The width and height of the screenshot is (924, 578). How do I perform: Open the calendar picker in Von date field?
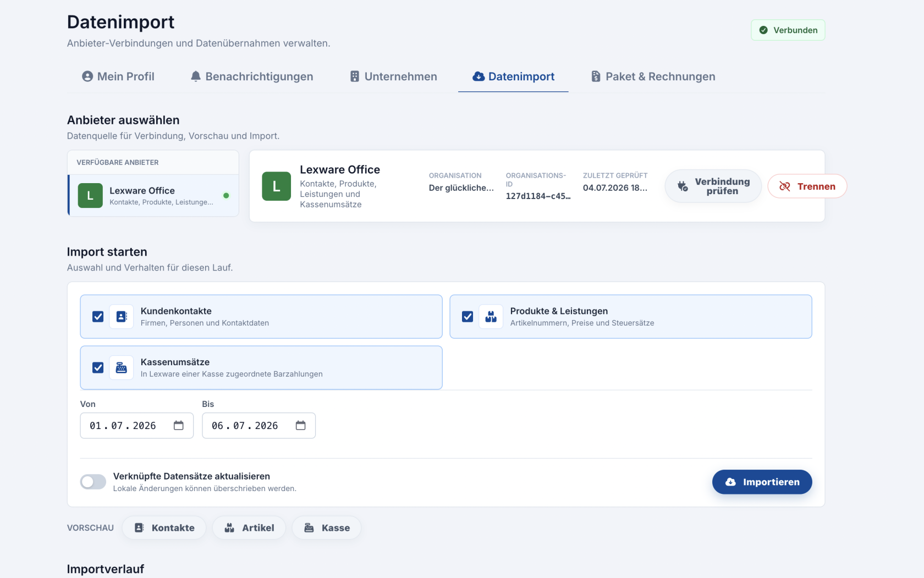[x=179, y=426]
